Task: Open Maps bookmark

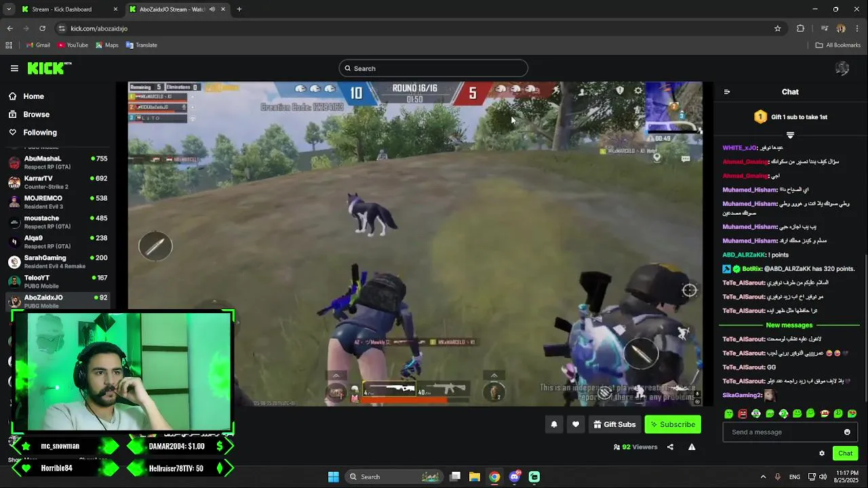Action: click(x=107, y=45)
